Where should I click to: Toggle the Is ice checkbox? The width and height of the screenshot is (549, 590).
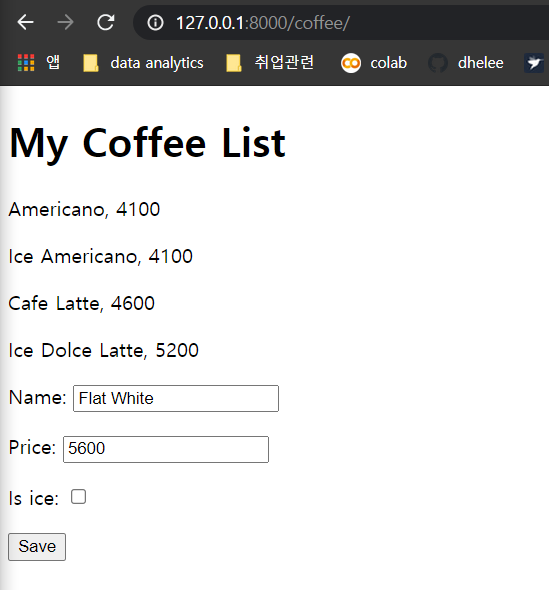click(x=78, y=497)
